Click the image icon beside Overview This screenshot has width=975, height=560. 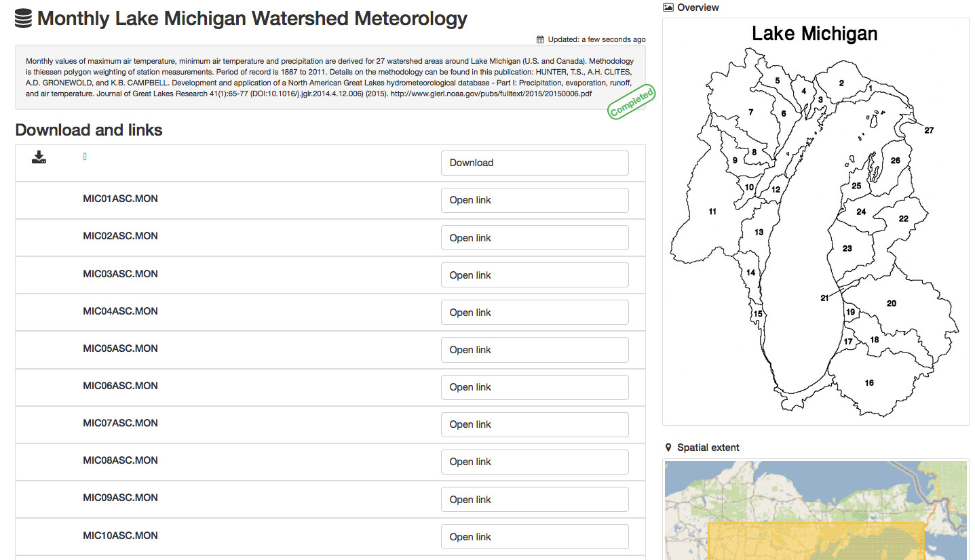668,7
